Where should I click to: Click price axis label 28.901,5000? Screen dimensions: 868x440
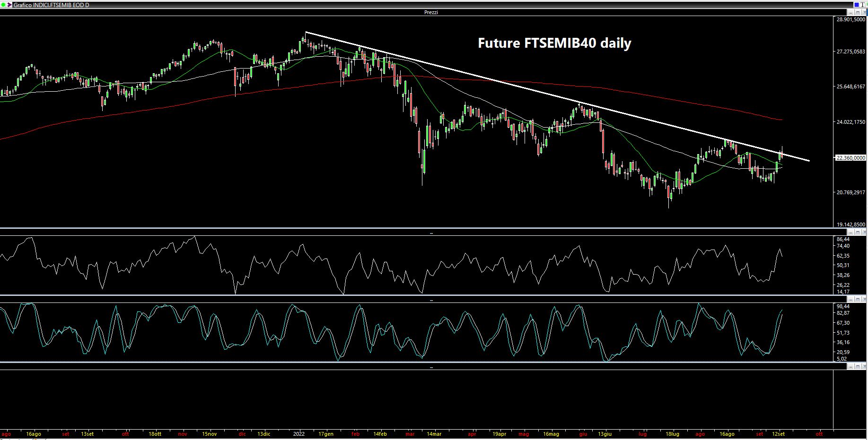click(850, 19)
